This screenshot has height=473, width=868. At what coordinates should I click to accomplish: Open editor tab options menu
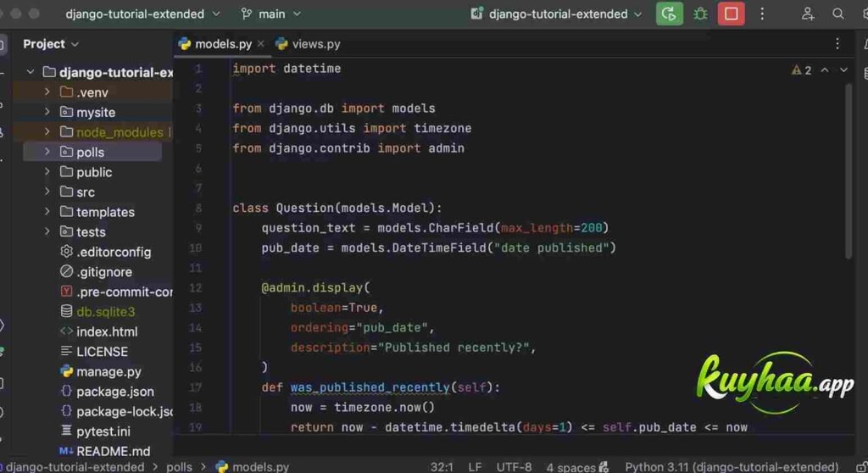[x=837, y=44]
